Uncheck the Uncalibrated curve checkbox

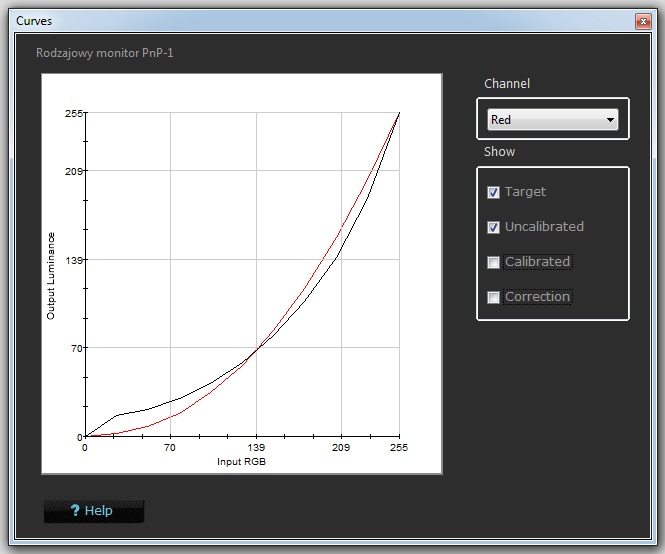493,227
